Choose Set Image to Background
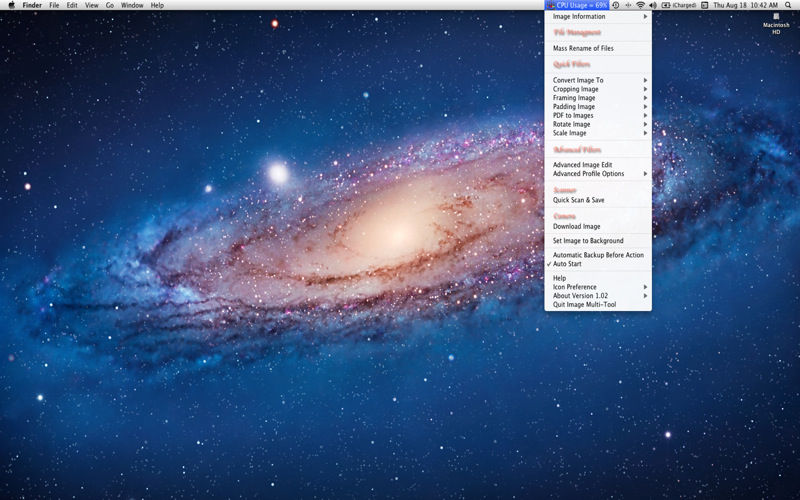The image size is (800, 500). pos(598,240)
